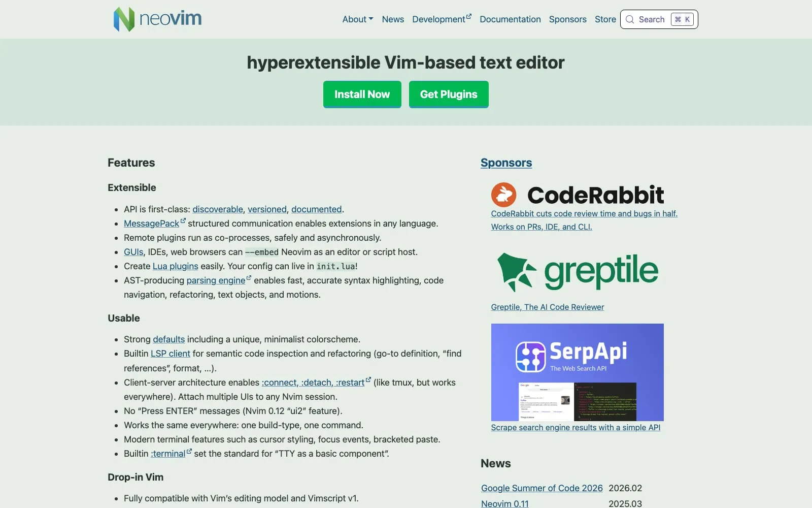Screen dimensions: 812x508
Task: Focus the Search box in header
Action: 659,19
